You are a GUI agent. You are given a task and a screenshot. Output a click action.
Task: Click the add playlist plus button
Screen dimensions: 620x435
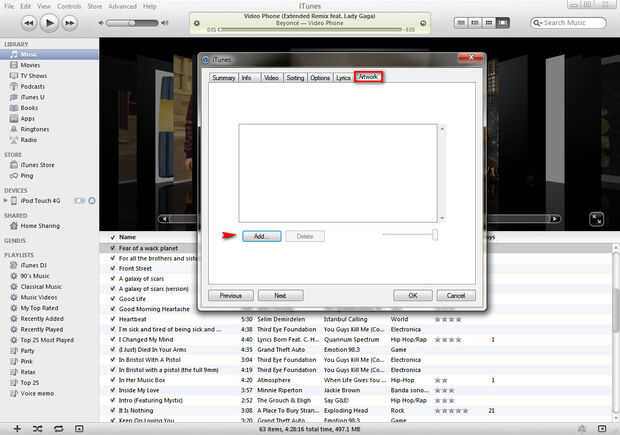(17, 429)
